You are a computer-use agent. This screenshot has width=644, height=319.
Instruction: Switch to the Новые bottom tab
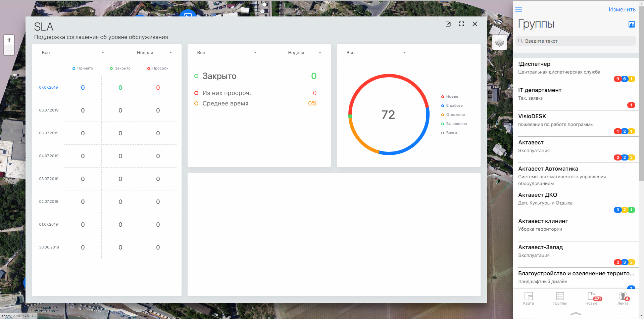click(591, 298)
